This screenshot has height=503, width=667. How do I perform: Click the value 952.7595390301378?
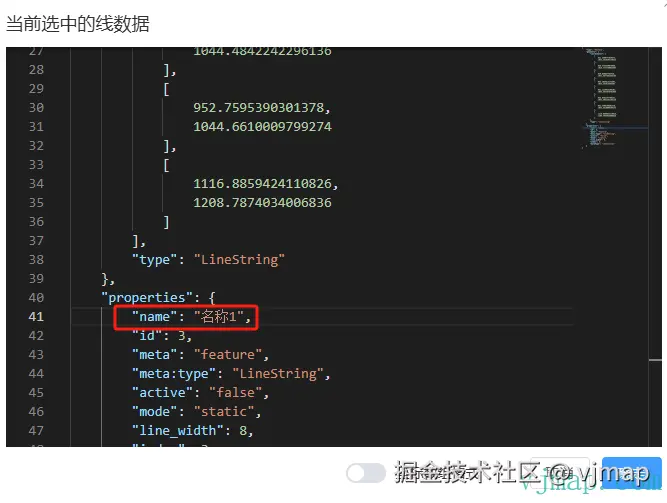click(x=262, y=108)
